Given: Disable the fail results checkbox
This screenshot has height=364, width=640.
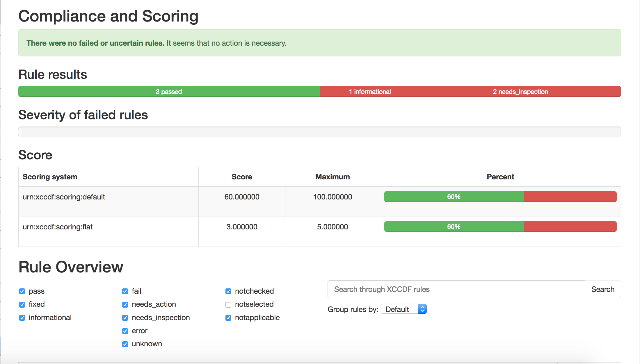Looking at the screenshot, I should coord(125,291).
